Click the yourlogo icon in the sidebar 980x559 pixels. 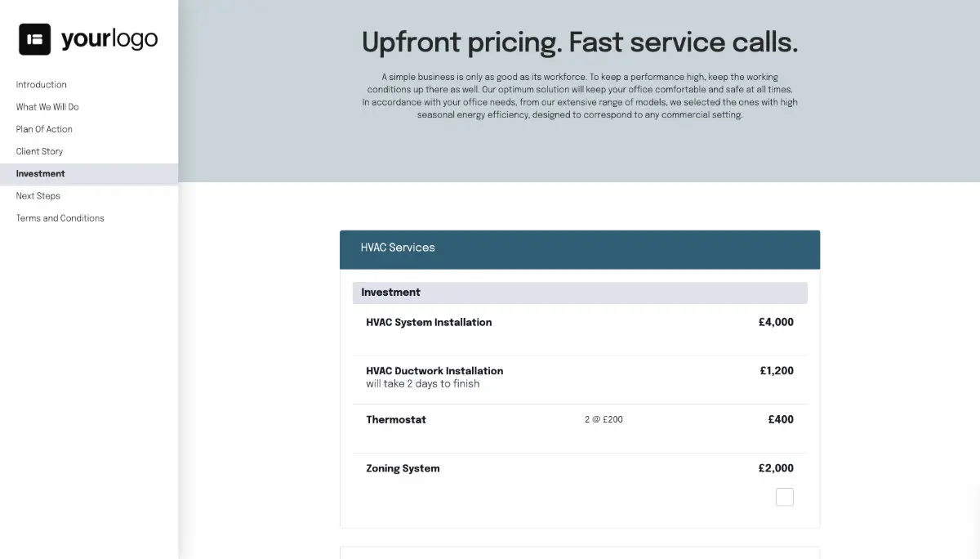(33, 38)
